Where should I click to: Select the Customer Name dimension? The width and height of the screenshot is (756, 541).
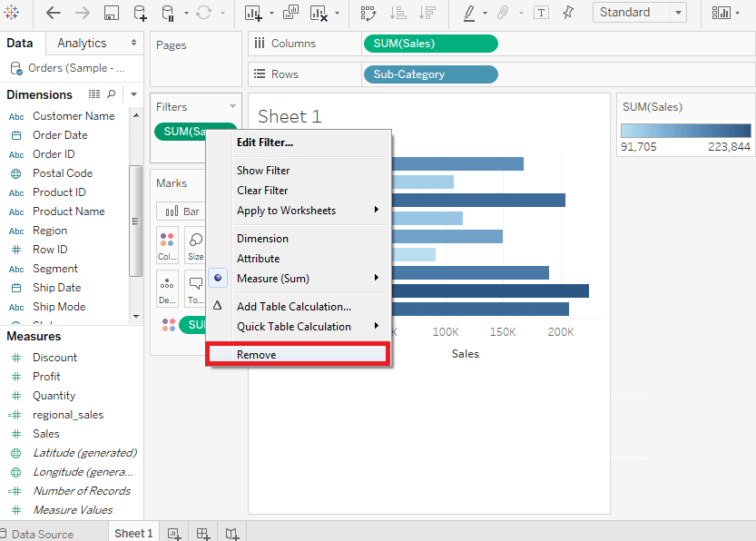pos(74,115)
